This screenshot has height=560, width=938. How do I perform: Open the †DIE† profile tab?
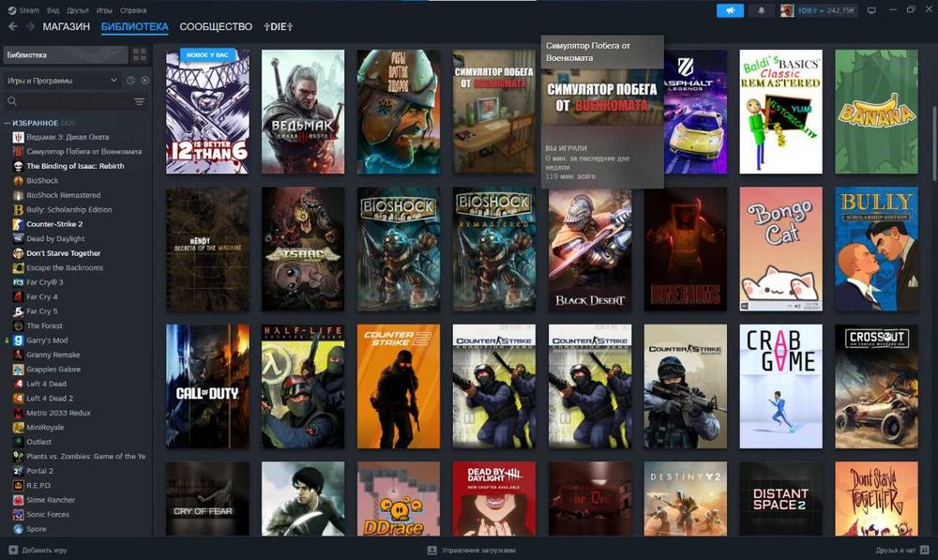click(x=279, y=27)
